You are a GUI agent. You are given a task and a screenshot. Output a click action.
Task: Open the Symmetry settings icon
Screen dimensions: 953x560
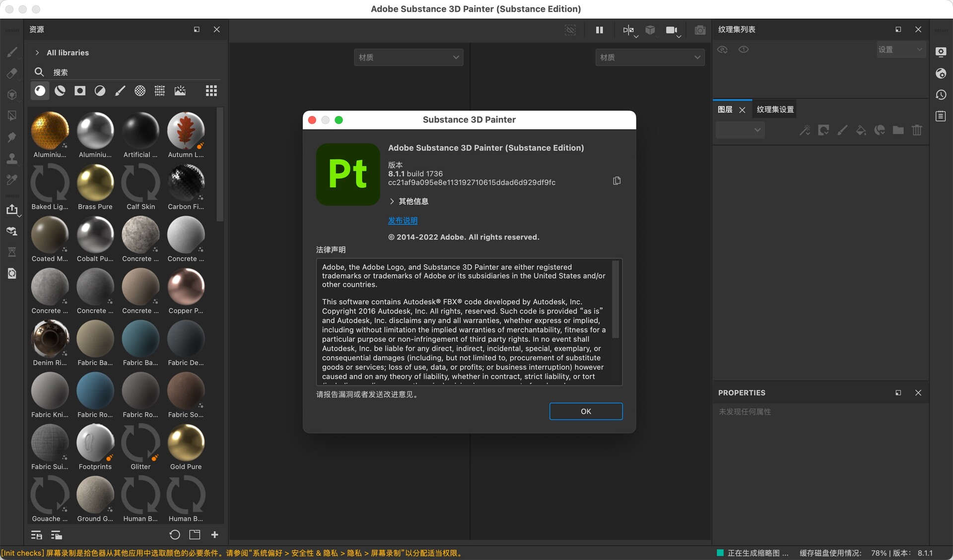click(629, 30)
